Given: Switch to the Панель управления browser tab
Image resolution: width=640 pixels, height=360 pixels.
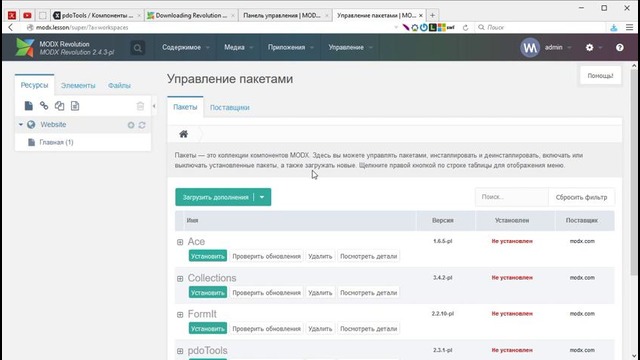Looking at the screenshot, I should tap(284, 16).
